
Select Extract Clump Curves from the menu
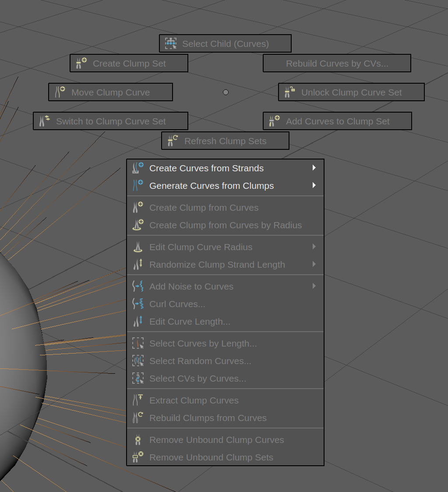click(194, 400)
